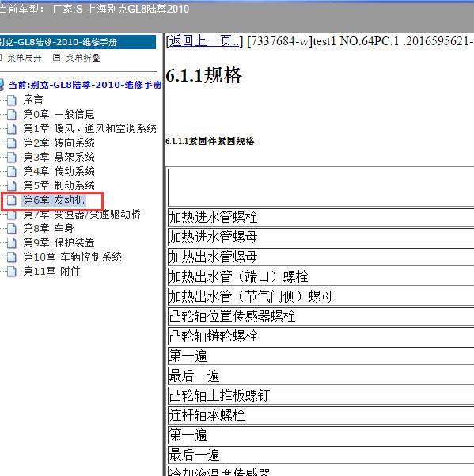
Task: Click 第一遍 under 凸轮轴链轮螺栓
Action: point(320,356)
